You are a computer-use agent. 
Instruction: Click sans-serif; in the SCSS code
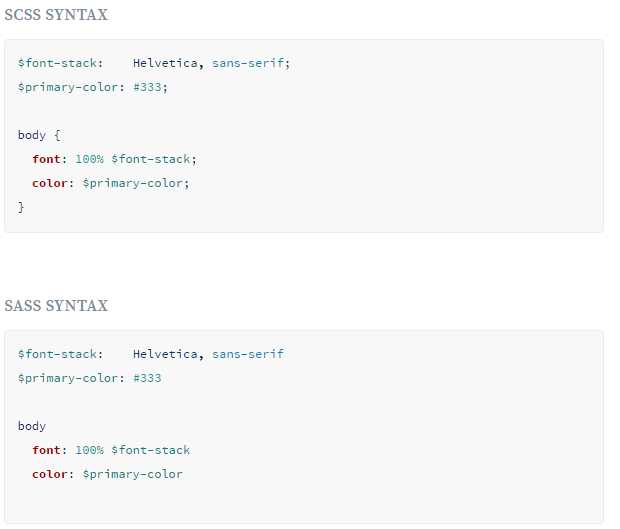click(251, 63)
